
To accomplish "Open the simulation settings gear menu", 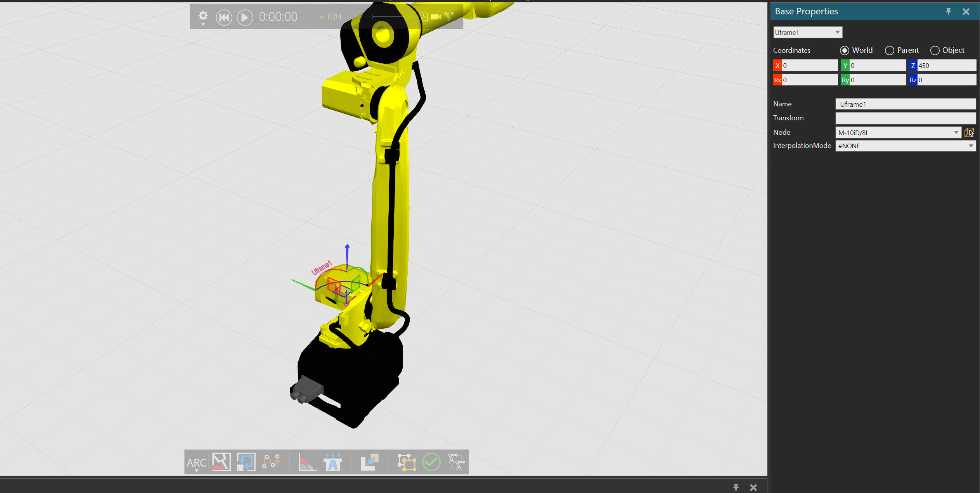I will [203, 17].
